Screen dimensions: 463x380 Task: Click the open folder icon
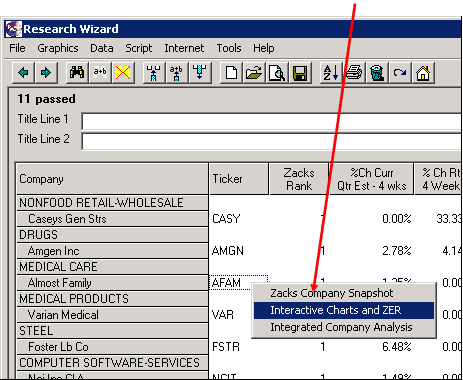[254, 72]
